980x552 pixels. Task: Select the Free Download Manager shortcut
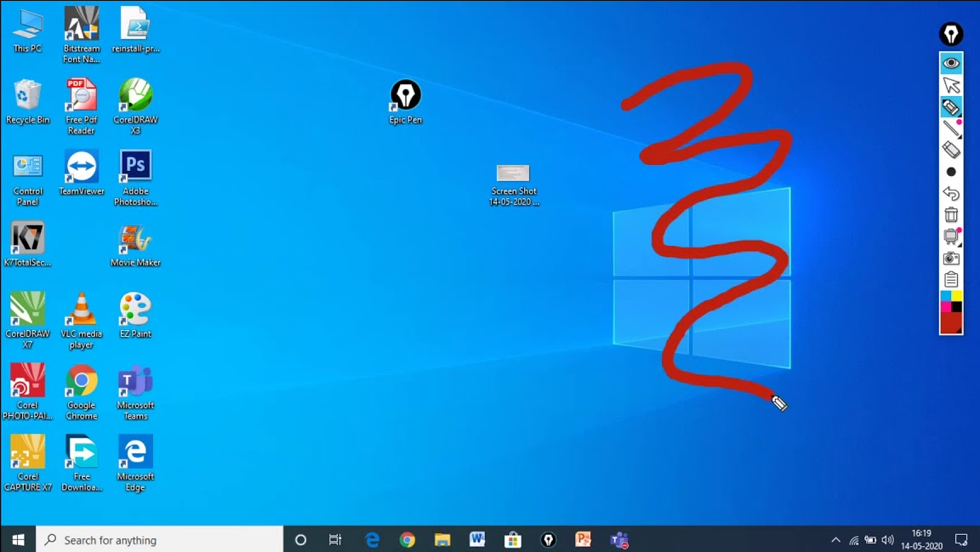pyautogui.click(x=82, y=463)
